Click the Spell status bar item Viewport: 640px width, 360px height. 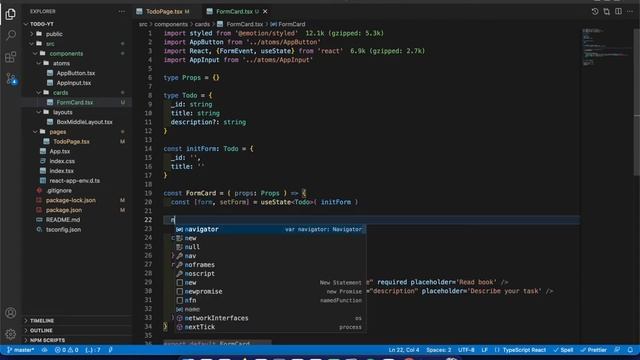click(563, 350)
